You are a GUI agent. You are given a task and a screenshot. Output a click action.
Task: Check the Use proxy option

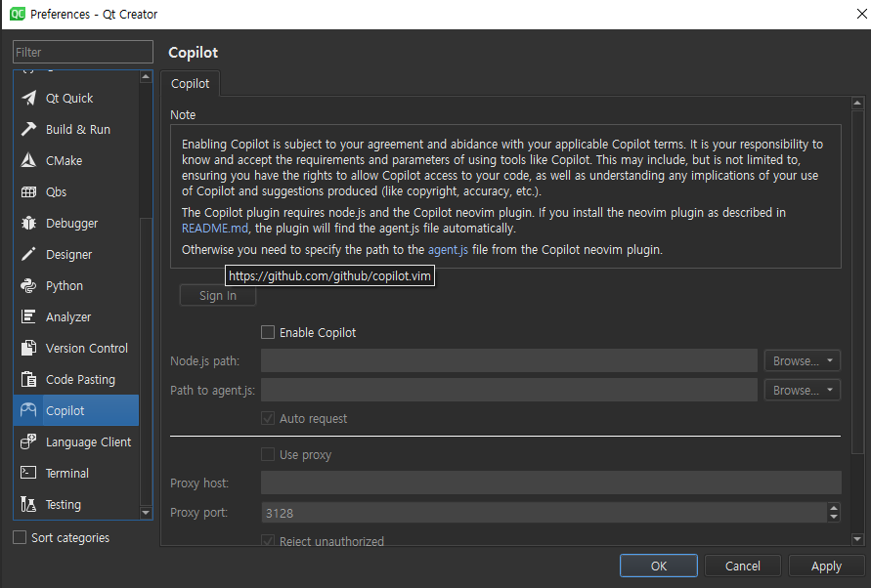click(268, 454)
